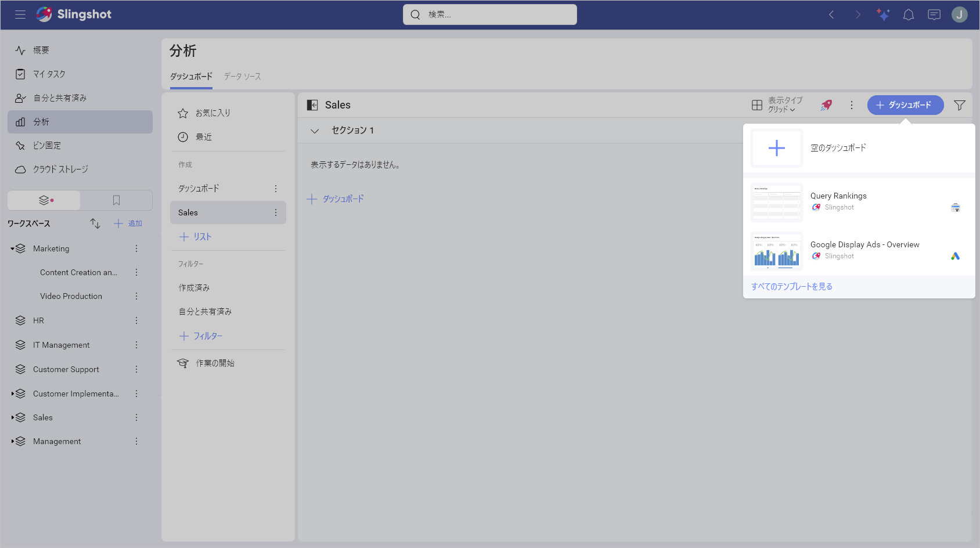980x548 pixels.
Task: Go back with the left arrow
Action: [x=831, y=15]
